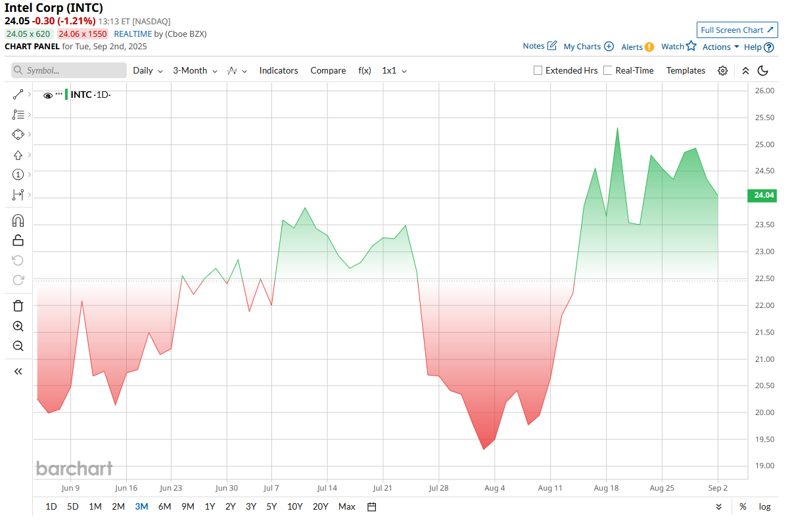Image resolution: width=792 pixels, height=532 pixels.
Task: Select the shapes drawing tool
Action: pyautogui.click(x=18, y=135)
